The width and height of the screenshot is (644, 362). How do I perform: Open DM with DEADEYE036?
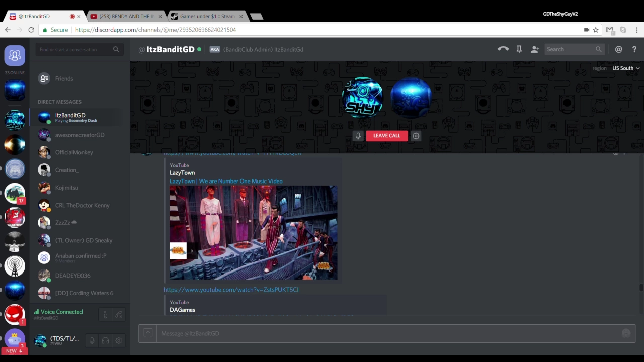click(x=79, y=276)
